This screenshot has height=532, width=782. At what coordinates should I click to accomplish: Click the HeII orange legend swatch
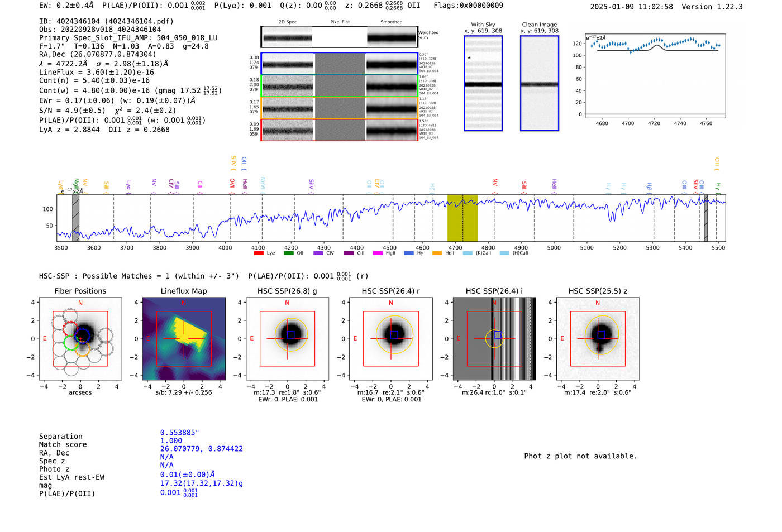click(437, 253)
